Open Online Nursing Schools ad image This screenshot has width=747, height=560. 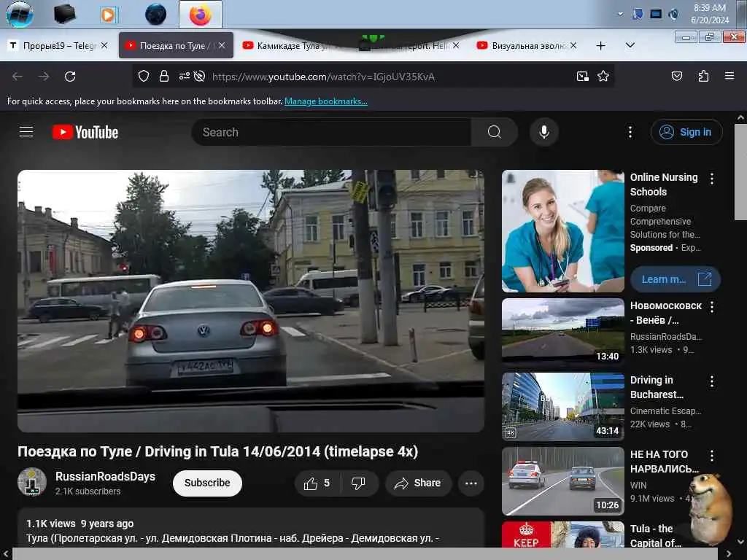click(563, 231)
